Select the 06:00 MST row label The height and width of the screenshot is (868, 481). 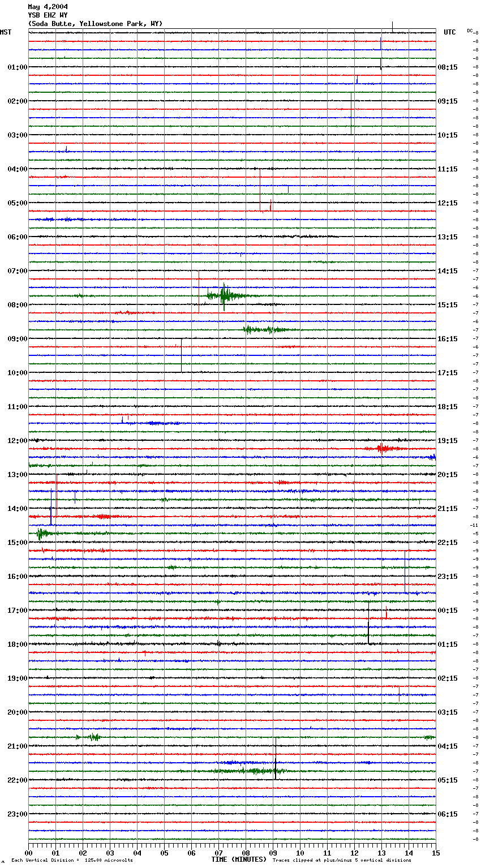pyautogui.click(x=18, y=237)
